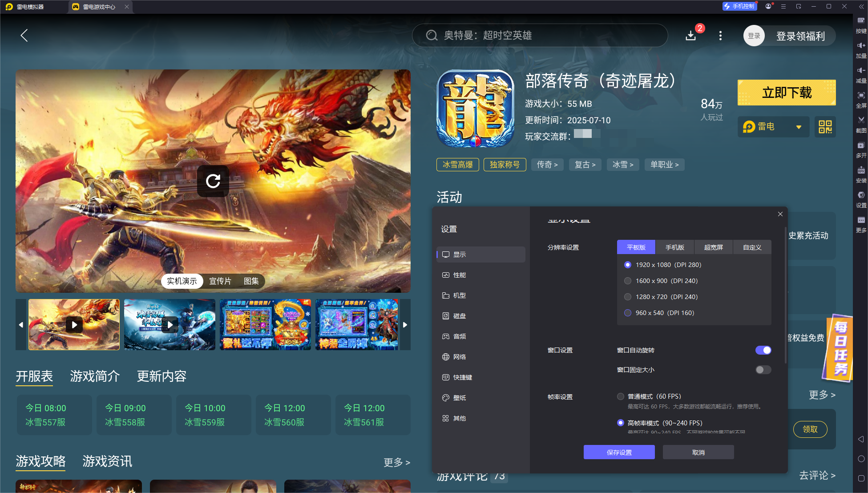This screenshot has height=493, width=868.
Task: Expand the 传奇 > tag
Action: point(547,165)
